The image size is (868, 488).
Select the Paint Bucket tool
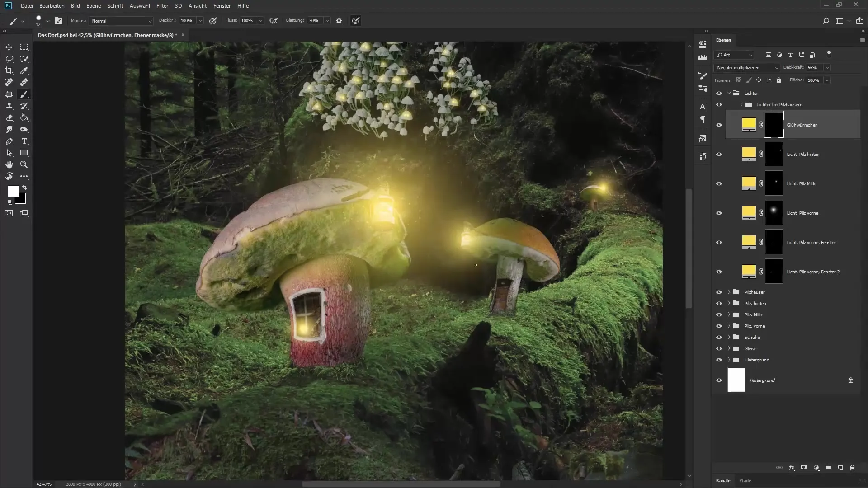[x=24, y=117]
